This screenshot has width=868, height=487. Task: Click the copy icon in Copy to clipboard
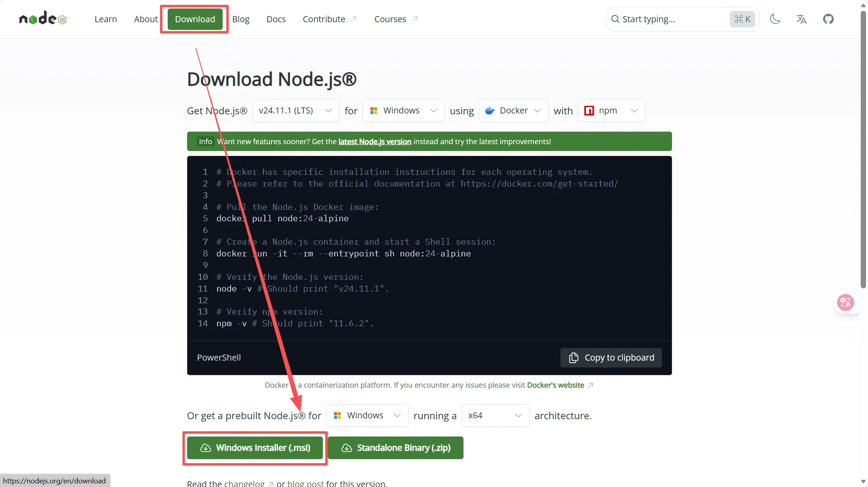[573, 358]
